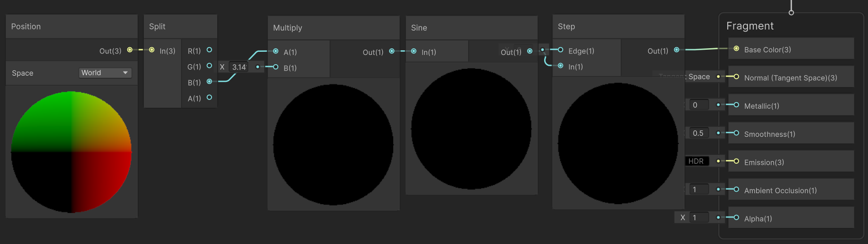Open the HDR Emission color swatch

(x=697, y=161)
